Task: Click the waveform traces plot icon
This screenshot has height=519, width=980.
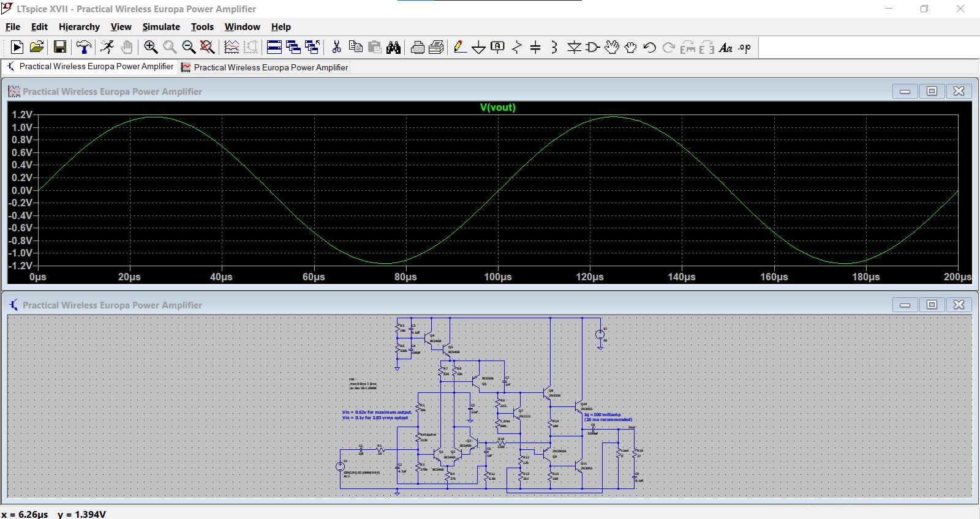Action: coord(232,47)
